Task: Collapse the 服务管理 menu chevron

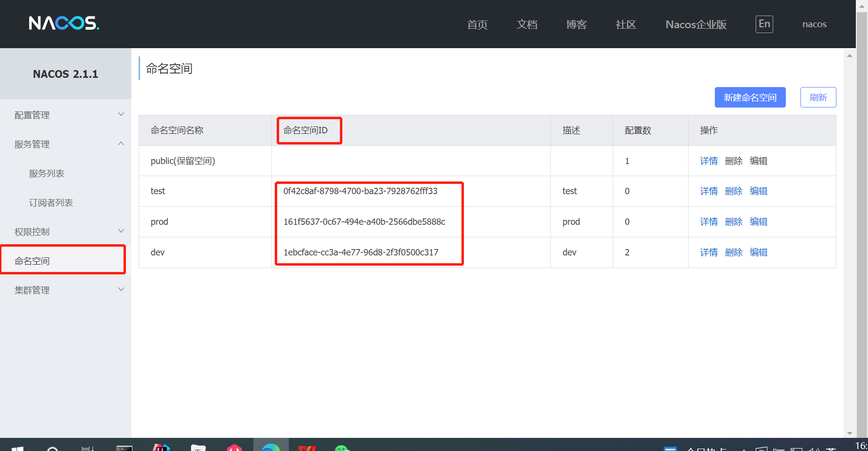Action: (121, 144)
